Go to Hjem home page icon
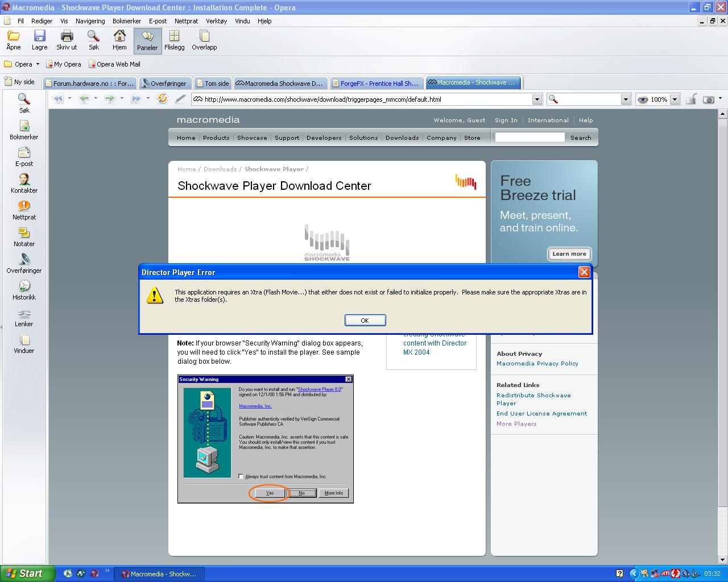The width and height of the screenshot is (728, 582). click(x=119, y=36)
